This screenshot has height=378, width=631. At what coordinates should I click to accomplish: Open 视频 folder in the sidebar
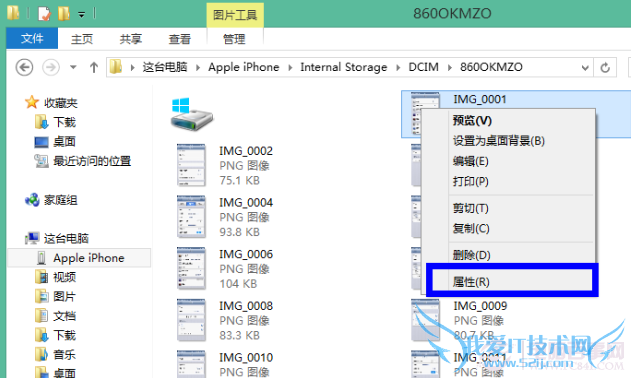coord(64,277)
